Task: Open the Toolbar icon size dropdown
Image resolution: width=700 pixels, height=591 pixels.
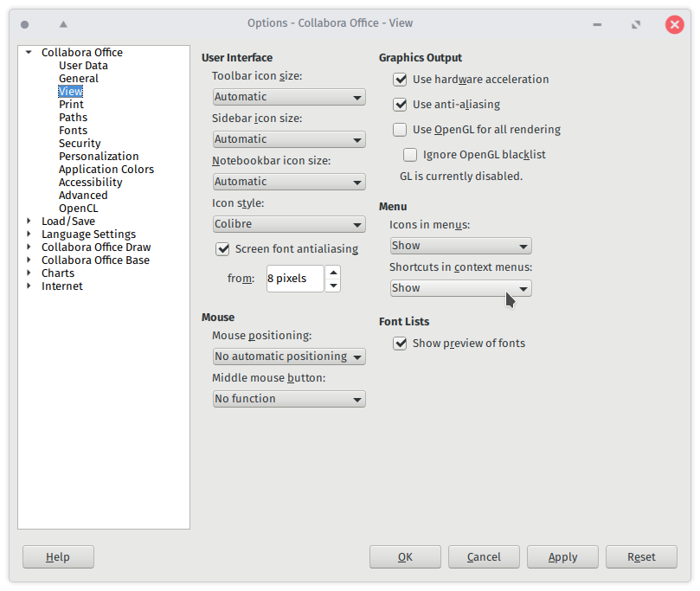Action: (289, 97)
